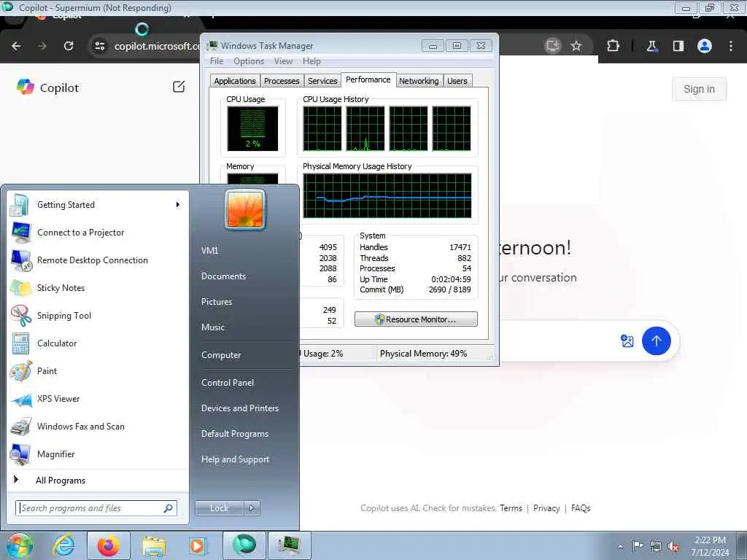Click the browser forward arrow
Viewport: 747px width, 560px height.
point(42,46)
